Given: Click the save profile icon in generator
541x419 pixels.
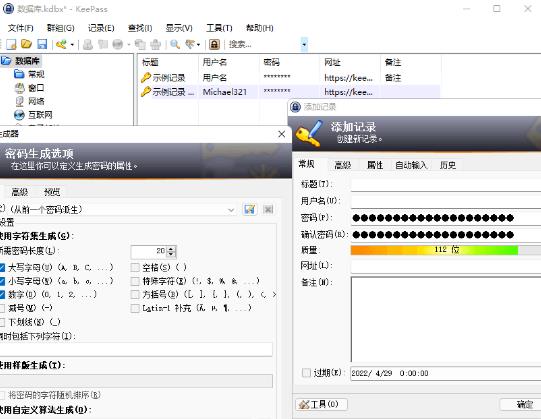Looking at the screenshot, I should click(x=249, y=209).
